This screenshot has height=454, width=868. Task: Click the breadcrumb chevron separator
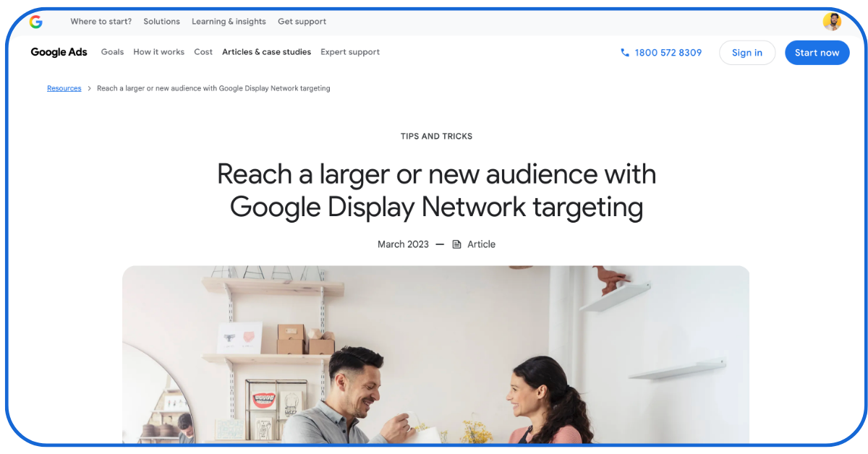click(90, 88)
